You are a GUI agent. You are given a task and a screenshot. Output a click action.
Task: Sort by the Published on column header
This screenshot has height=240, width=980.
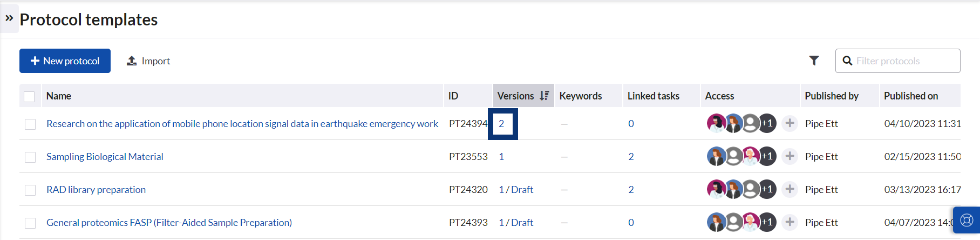[910, 96]
